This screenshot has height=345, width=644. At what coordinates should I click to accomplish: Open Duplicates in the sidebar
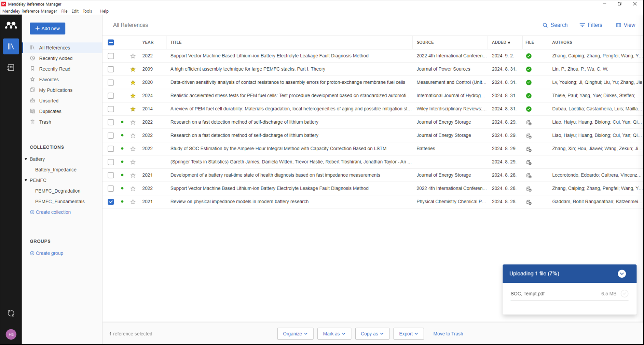(x=50, y=111)
